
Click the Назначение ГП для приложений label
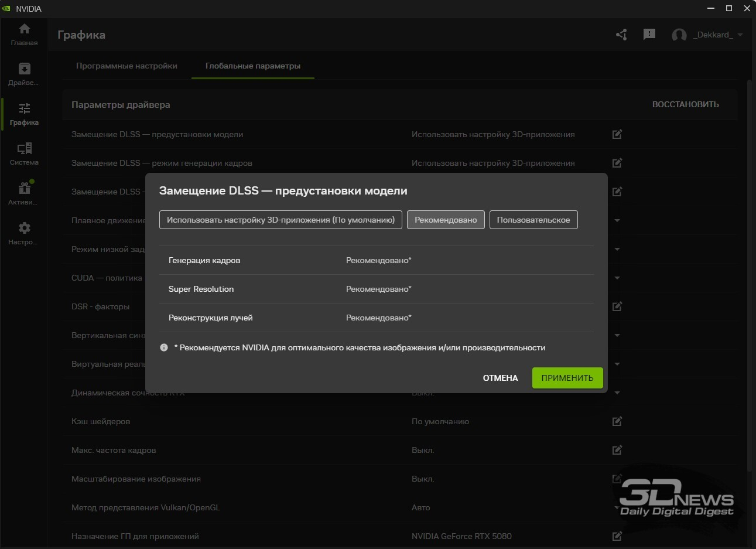tap(135, 536)
